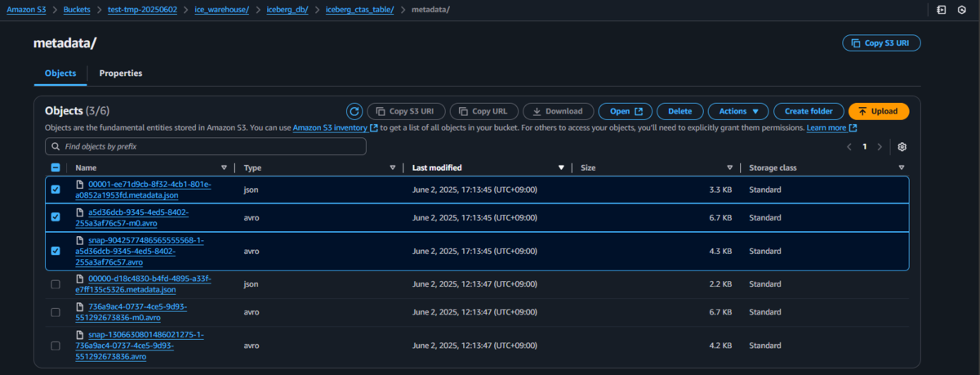Click the top-right help panel icon
Screen dimensions: 980x375
pos(942,10)
